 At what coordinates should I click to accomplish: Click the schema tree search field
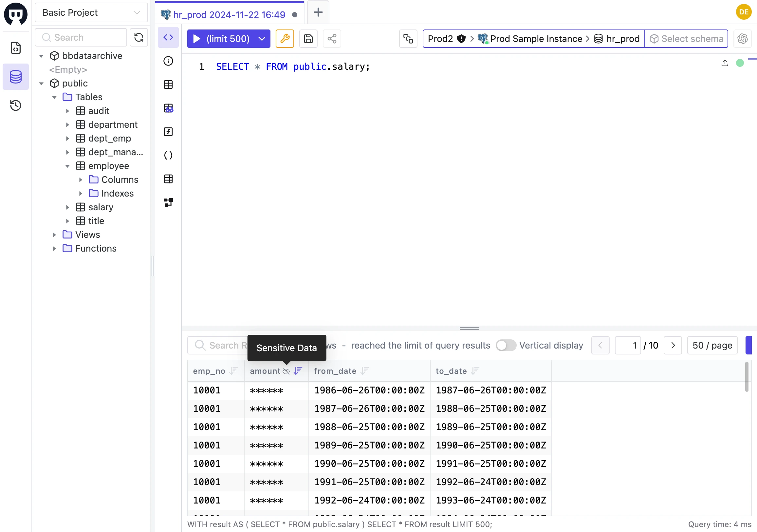coord(81,37)
